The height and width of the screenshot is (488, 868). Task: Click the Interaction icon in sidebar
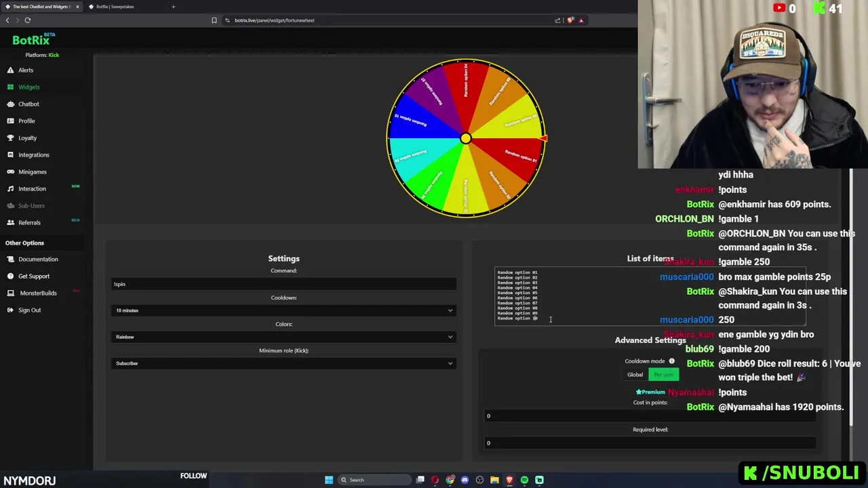[11, 189]
